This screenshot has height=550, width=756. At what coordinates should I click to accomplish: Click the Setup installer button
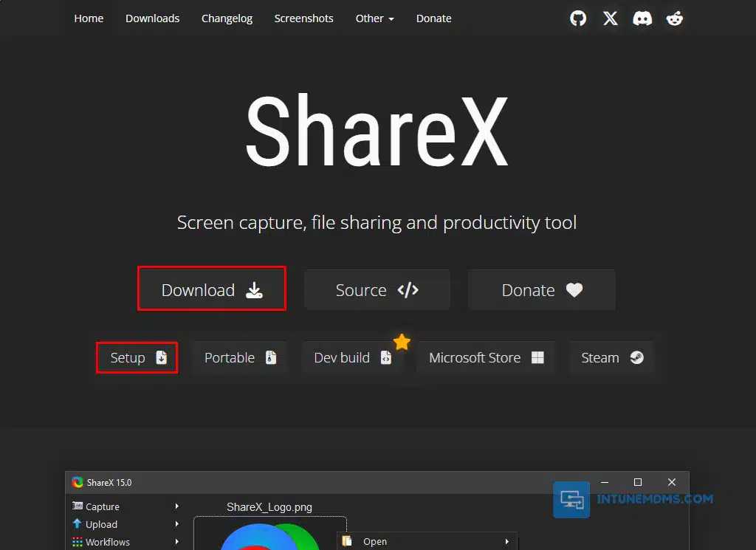[137, 358]
